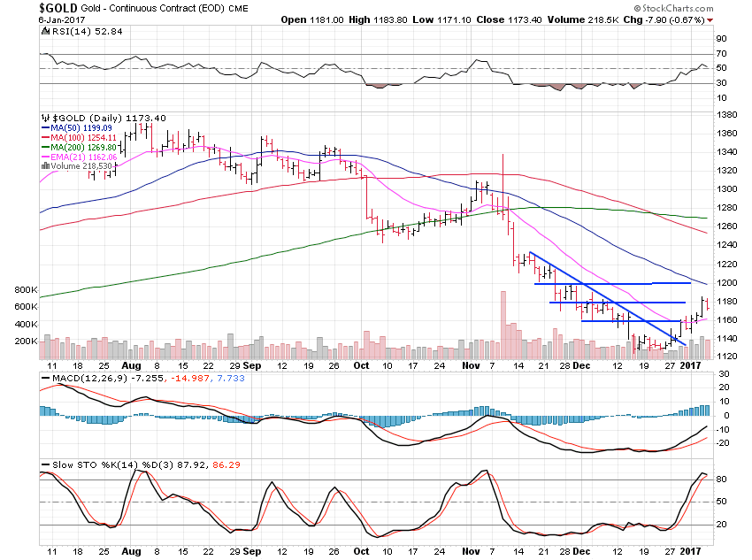This screenshot has height=560, width=752.
Task: Click the 'MA(100) 1254.11' legend entry
Action: point(83,138)
